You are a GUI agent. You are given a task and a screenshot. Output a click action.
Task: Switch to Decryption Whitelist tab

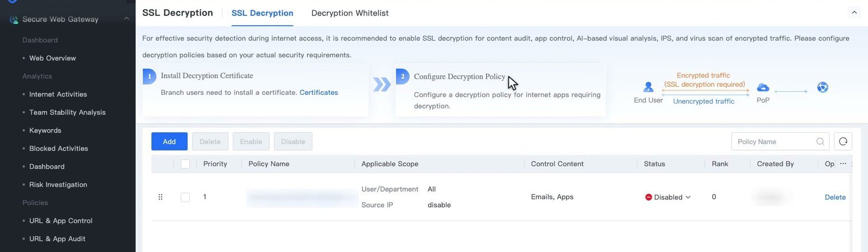point(350,13)
